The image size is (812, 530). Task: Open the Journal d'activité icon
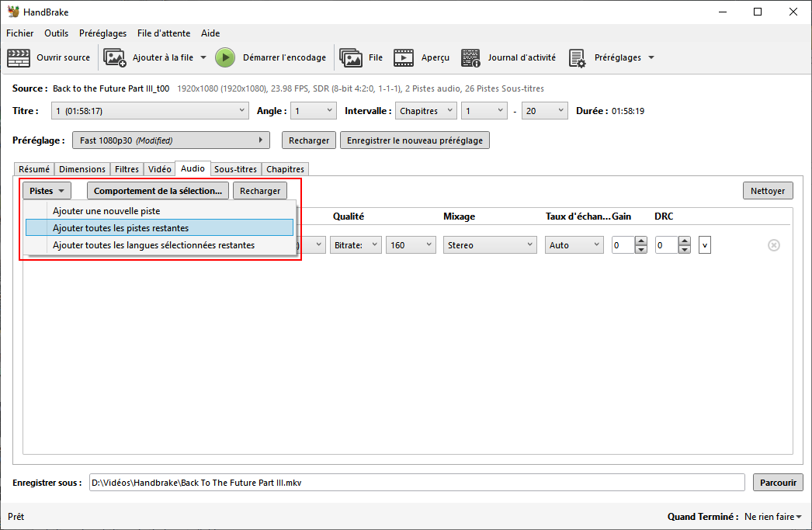470,57
